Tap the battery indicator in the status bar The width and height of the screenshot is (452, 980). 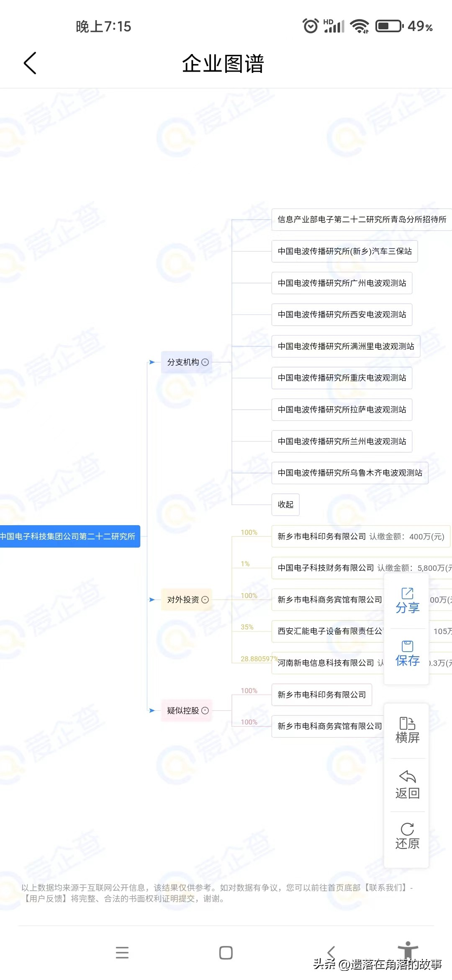(389, 26)
